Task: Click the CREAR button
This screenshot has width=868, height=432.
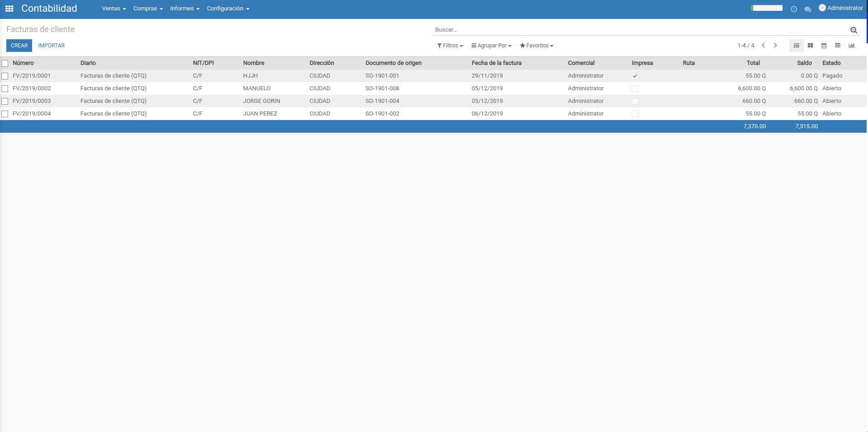Action: [19, 46]
